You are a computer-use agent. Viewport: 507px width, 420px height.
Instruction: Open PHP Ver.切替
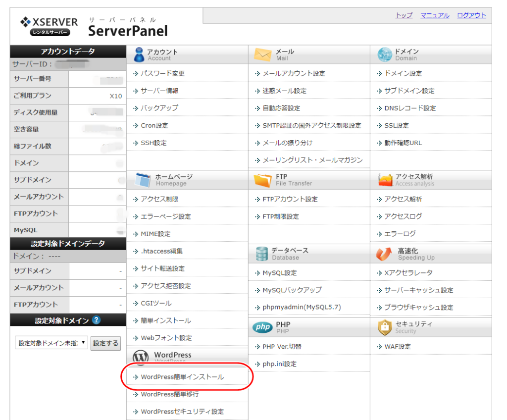[x=282, y=347]
